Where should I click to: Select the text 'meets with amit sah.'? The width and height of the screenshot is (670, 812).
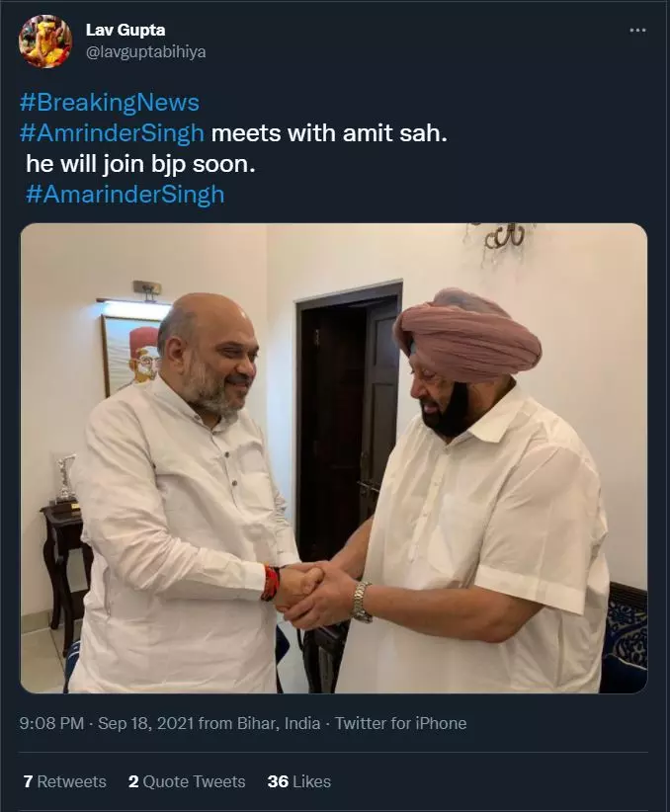pos(329,133)
